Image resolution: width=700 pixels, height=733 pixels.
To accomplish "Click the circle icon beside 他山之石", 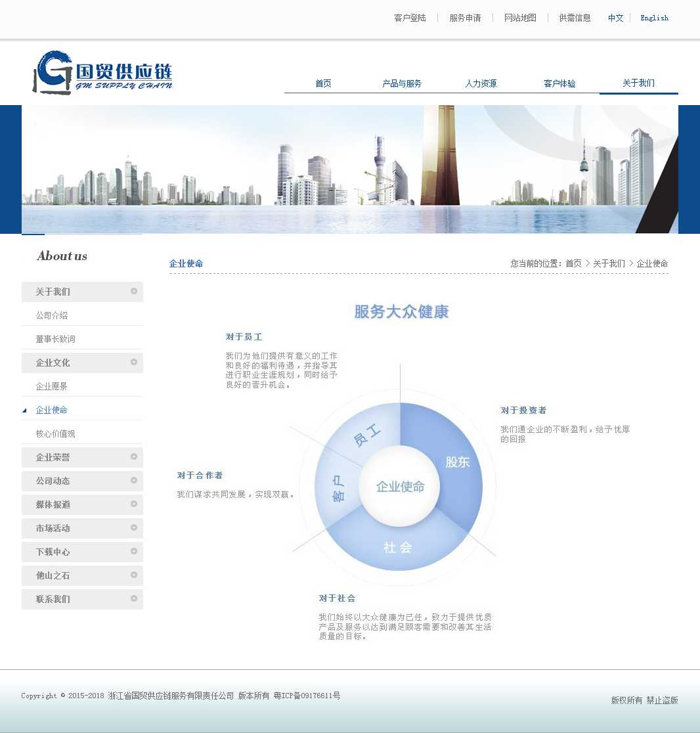I will point(134,575).
